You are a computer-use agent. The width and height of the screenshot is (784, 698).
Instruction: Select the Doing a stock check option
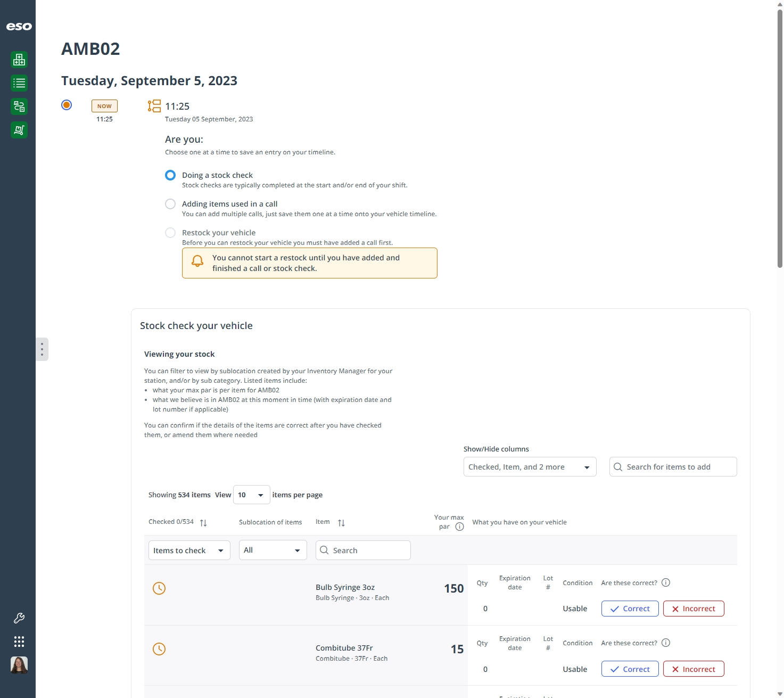170,175
